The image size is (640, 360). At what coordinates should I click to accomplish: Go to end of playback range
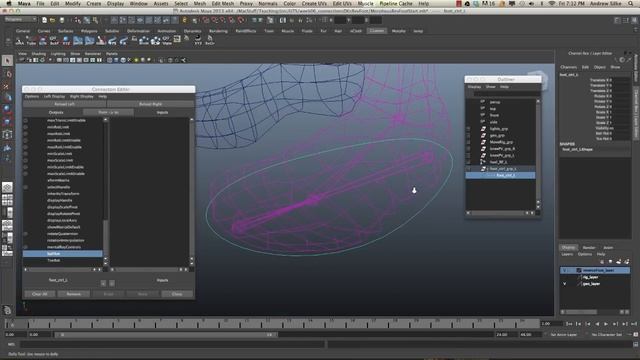[634, 324]
